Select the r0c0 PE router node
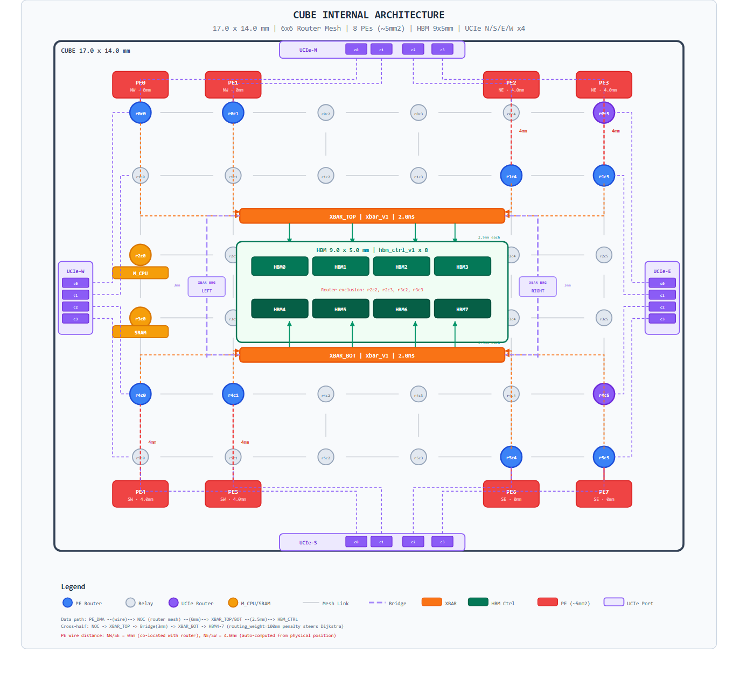The width and height of the screenshot is (754, 700). click(x=141, y=113)
